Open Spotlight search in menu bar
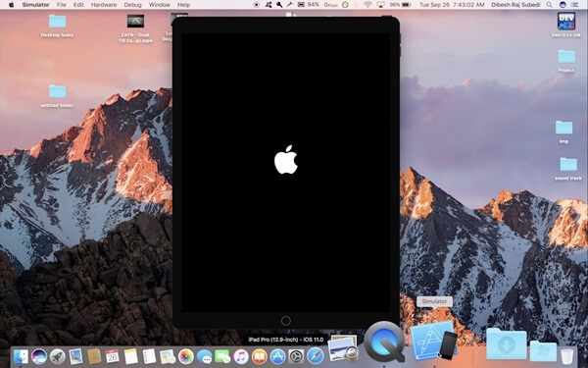The image size is (588, 368). pos(549,5)
